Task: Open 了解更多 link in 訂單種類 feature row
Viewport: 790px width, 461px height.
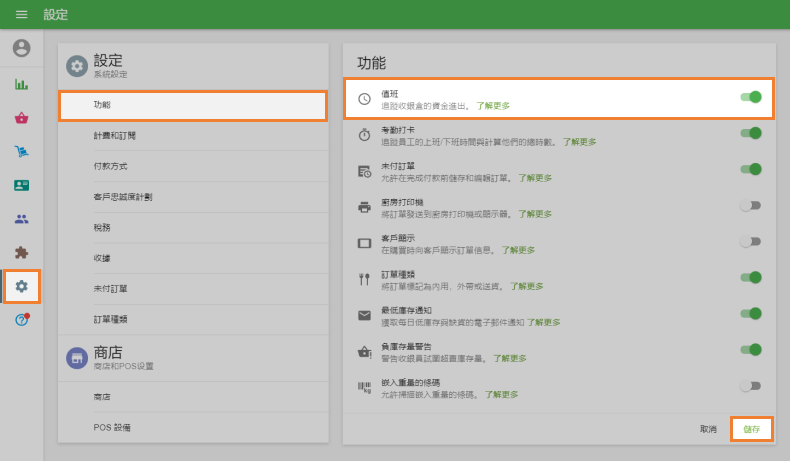Action: click(x=526, y=286)
